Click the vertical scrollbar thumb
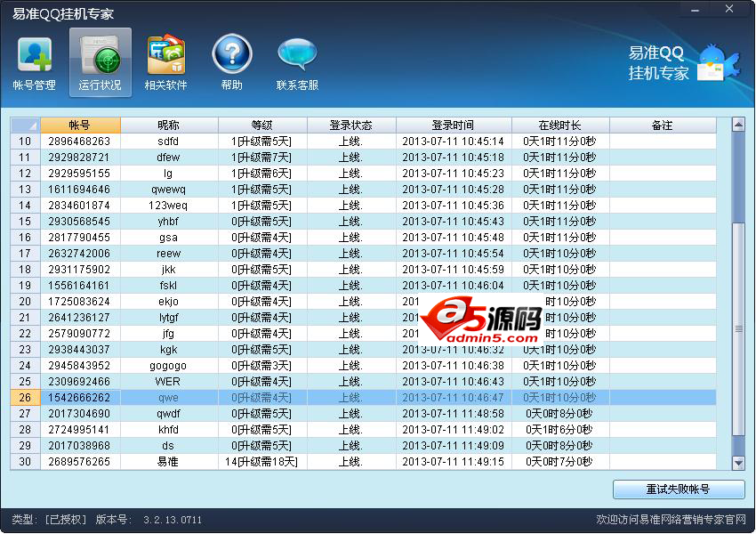 738,329
